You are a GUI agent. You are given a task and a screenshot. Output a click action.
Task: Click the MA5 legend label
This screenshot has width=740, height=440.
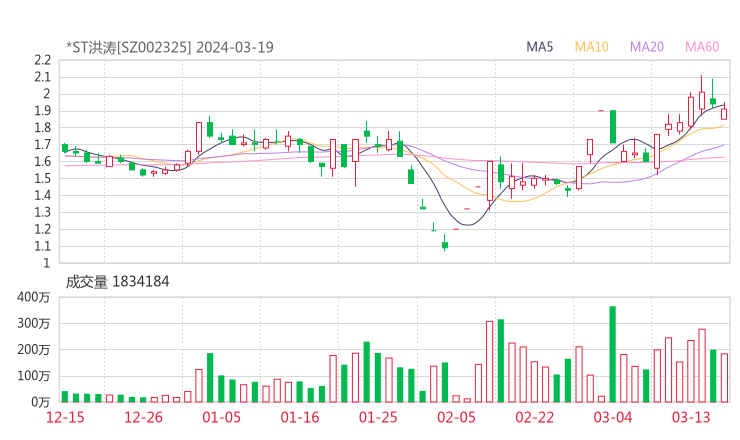(x=539, y=47)
